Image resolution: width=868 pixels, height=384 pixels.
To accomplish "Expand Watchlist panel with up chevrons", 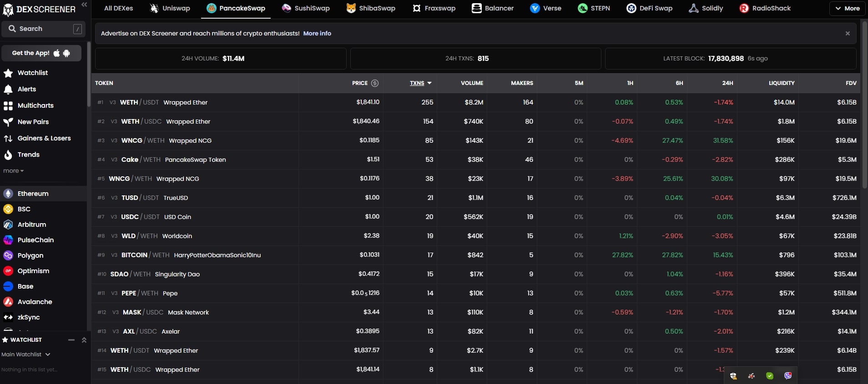I will pos(84,340).
